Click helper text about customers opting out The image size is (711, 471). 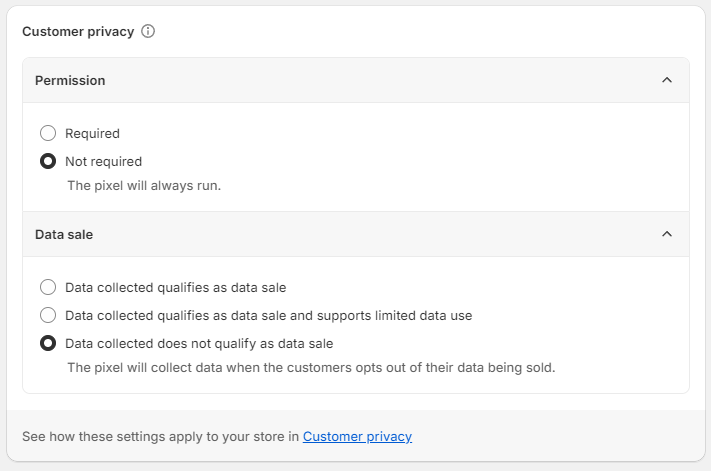310,367
